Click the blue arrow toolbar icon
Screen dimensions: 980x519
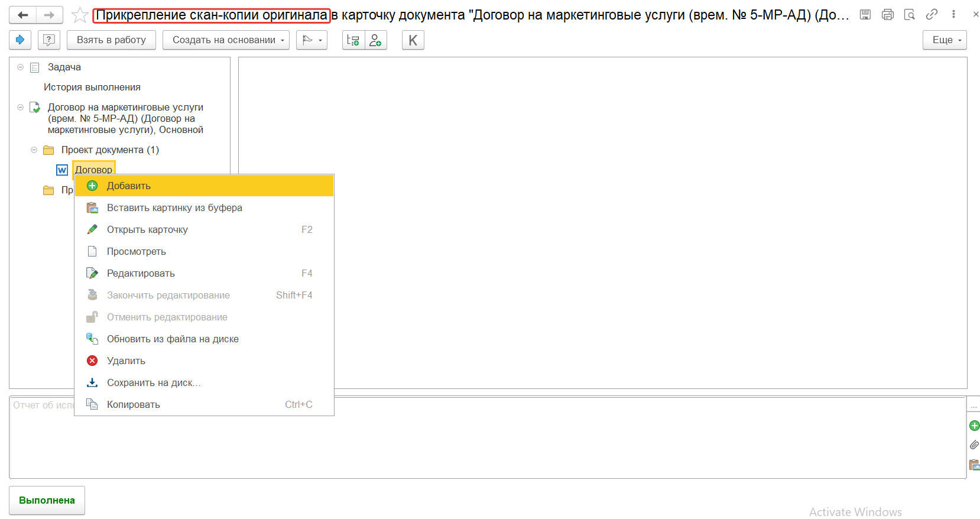click(20, 40)
